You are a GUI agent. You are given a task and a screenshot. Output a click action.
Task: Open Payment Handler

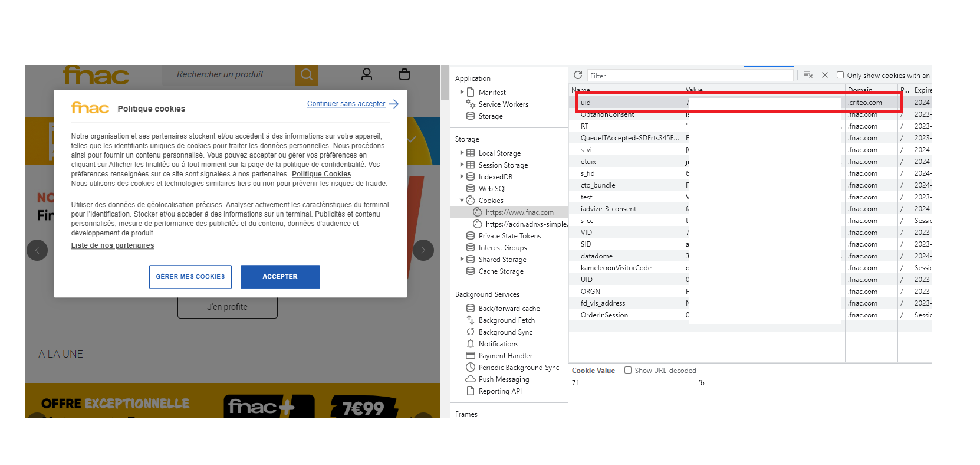(505, 356)
